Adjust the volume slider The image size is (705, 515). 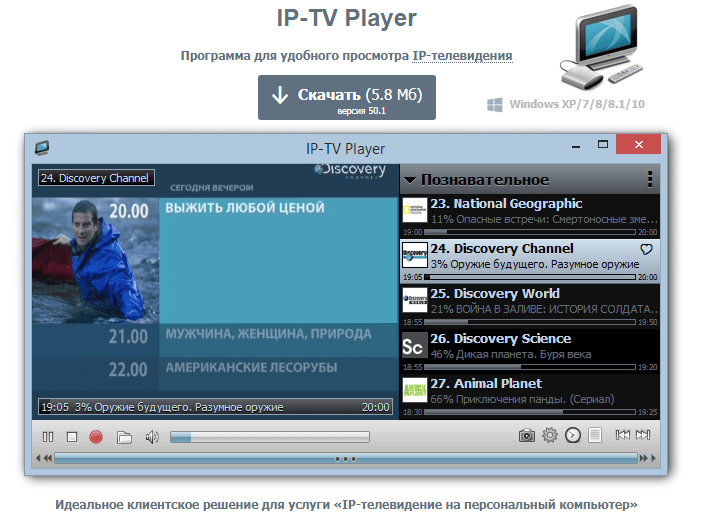tap(270, 437)
